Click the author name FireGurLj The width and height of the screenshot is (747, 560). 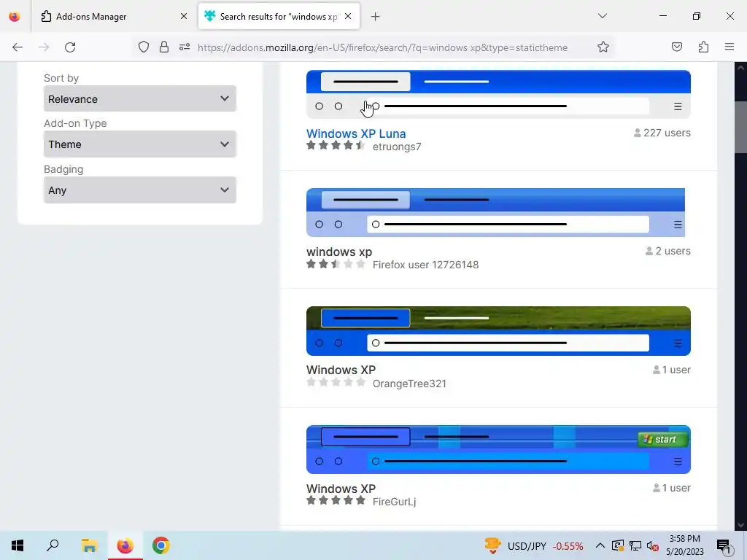pyautogui.click(x=394, y=502)
